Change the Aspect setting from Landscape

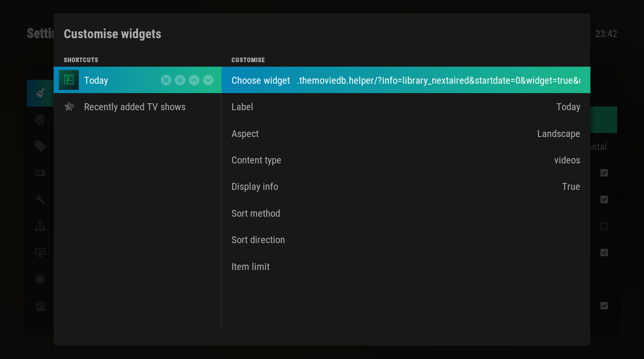point(406,133)
